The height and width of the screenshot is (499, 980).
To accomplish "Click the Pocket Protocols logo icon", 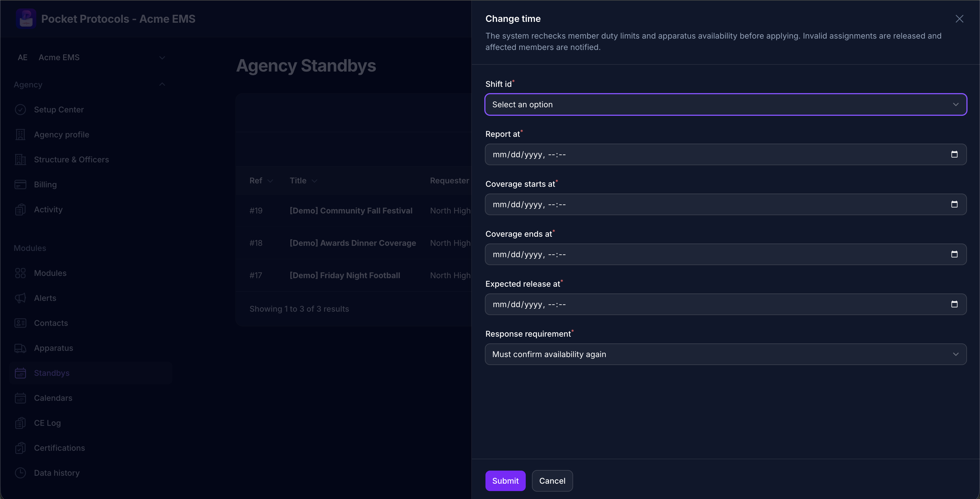I will click(26, 19).
